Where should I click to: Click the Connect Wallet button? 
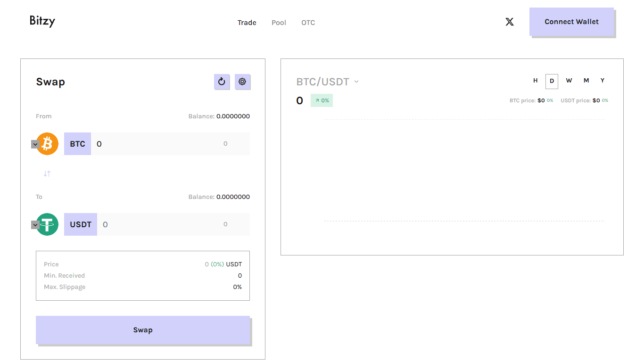point(571,22)
